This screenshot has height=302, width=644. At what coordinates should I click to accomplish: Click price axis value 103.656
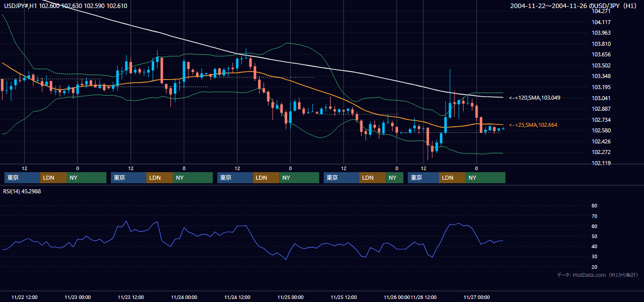pyautogui.click(x=601, y=54)
